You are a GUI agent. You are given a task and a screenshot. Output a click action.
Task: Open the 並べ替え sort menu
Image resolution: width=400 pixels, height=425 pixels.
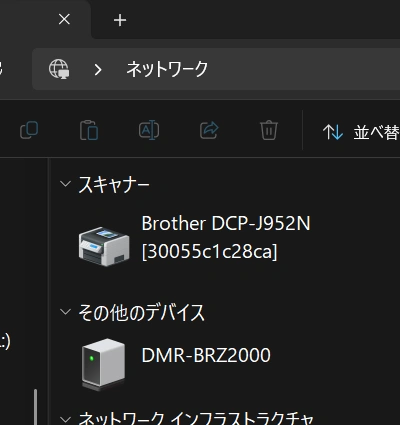361,132
